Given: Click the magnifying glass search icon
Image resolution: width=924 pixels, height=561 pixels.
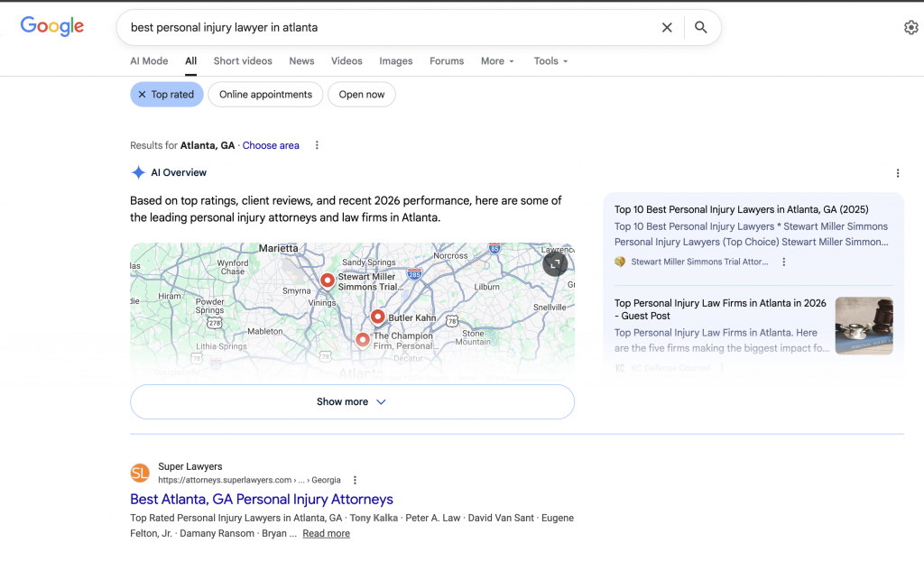Looking at the screenshot, I should (700, 27).
